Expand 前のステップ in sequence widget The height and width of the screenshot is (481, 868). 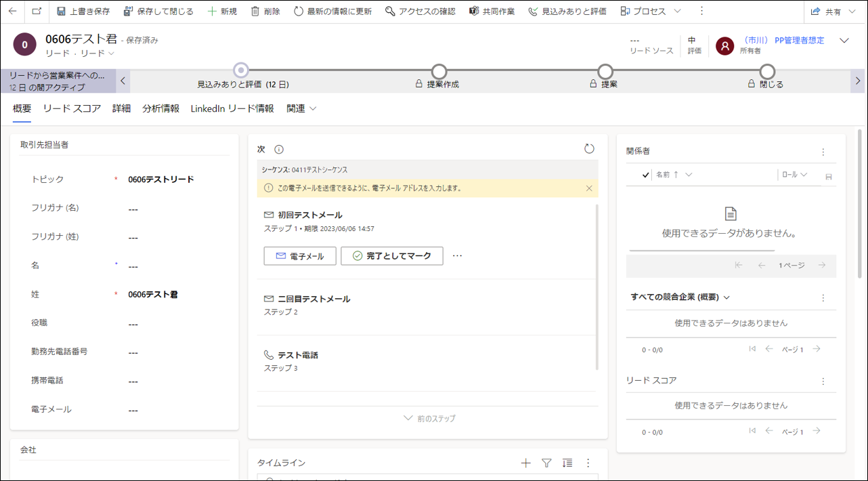429,419
